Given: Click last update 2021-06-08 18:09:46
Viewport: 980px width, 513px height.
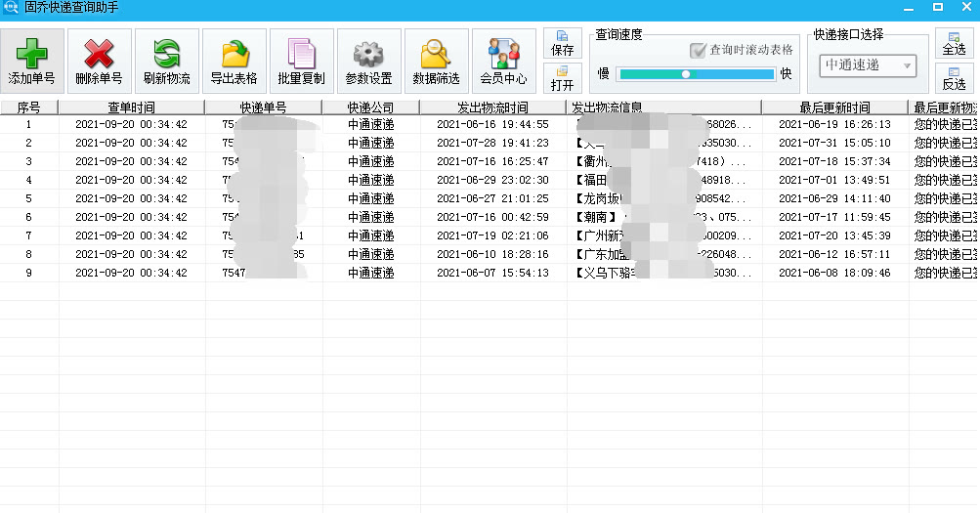Looking at the screenshot, I should point(834,273).
